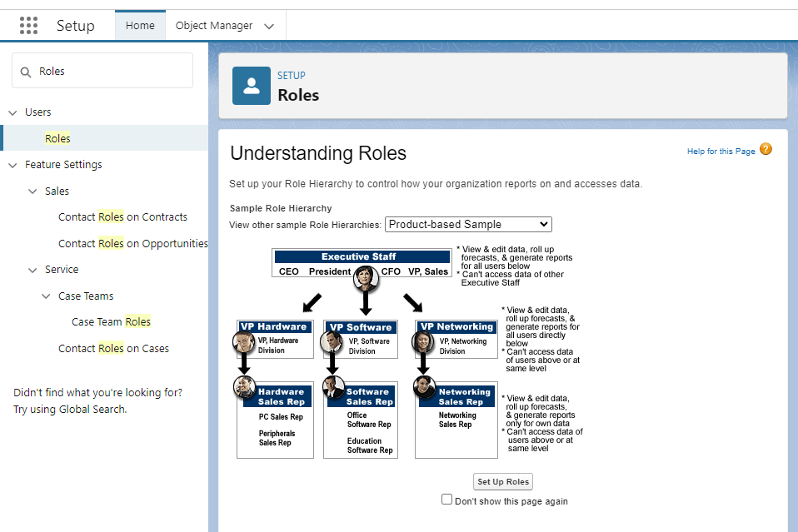The width and height of the screenshot is (798, 532).
Task: Click the Setup app title
Action: click(x=75, y=26)
